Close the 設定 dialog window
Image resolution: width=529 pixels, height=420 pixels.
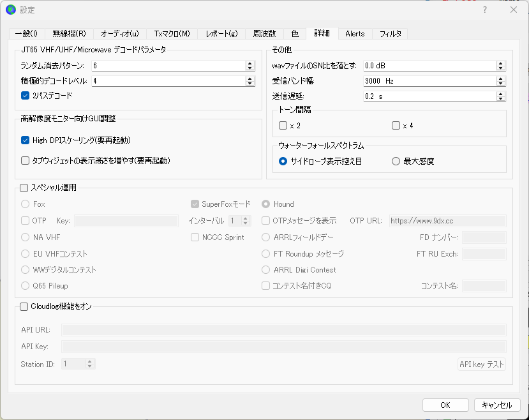click(x=514, y=10)
